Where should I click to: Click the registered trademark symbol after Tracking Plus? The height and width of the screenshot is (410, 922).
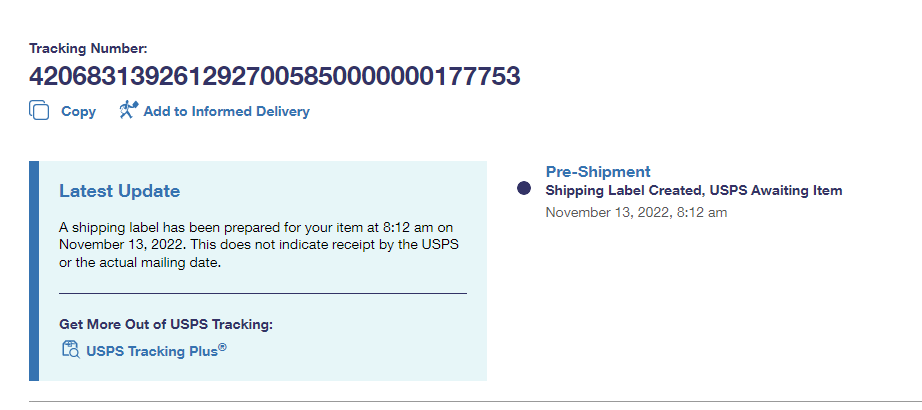pos(223,347)
